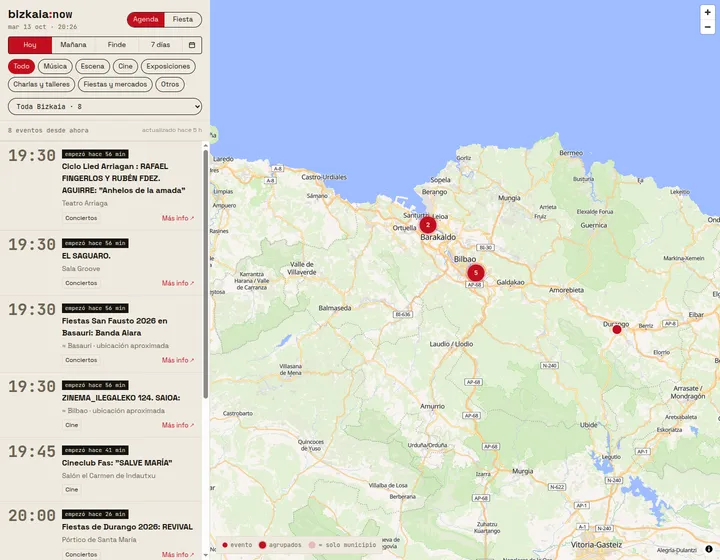Click the 20:00 event start time
This screenshot has width=720, height=560.
(x=32, y=515)
